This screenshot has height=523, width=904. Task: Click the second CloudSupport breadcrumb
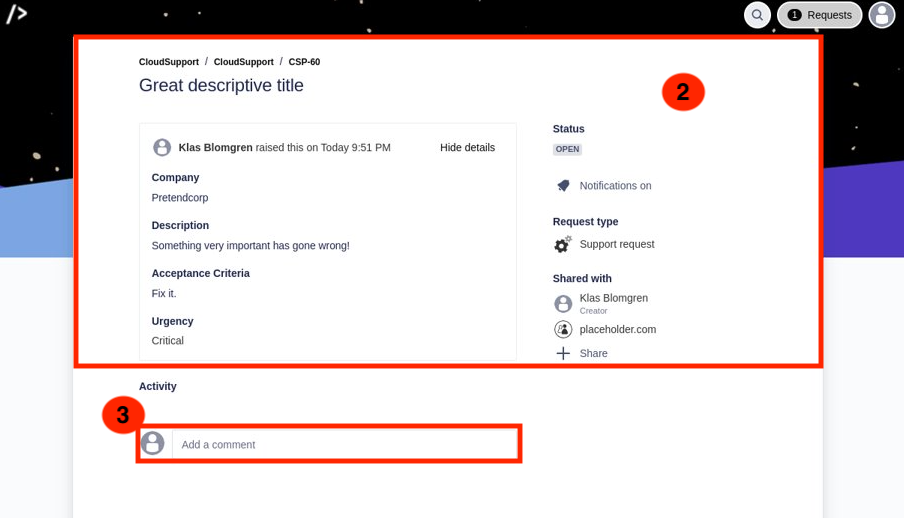coord(243,62)
